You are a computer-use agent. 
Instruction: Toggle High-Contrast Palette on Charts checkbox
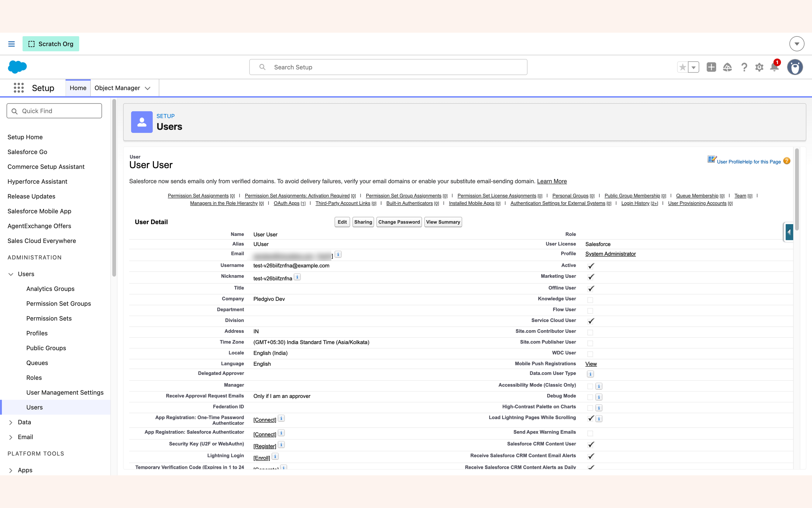[x=590, y=408]
